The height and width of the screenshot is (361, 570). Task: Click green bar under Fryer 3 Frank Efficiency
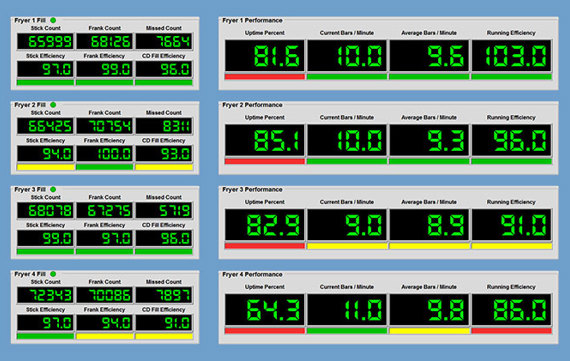[x=105, y=252]
